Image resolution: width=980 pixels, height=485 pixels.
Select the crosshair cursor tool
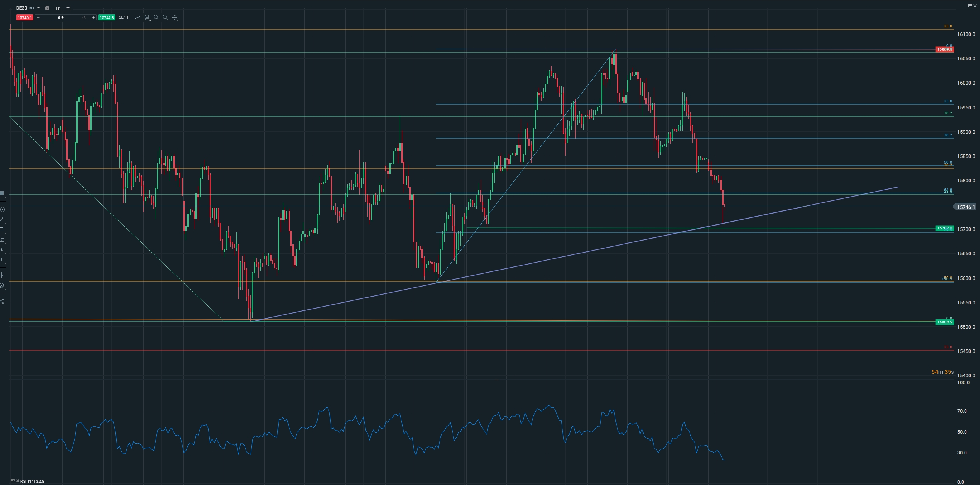click(x=175, y=17)
